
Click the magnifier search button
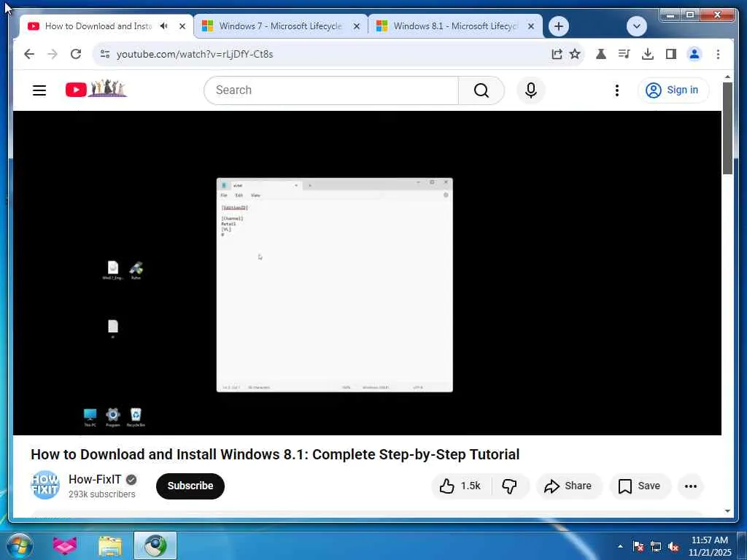coord(481,90)
